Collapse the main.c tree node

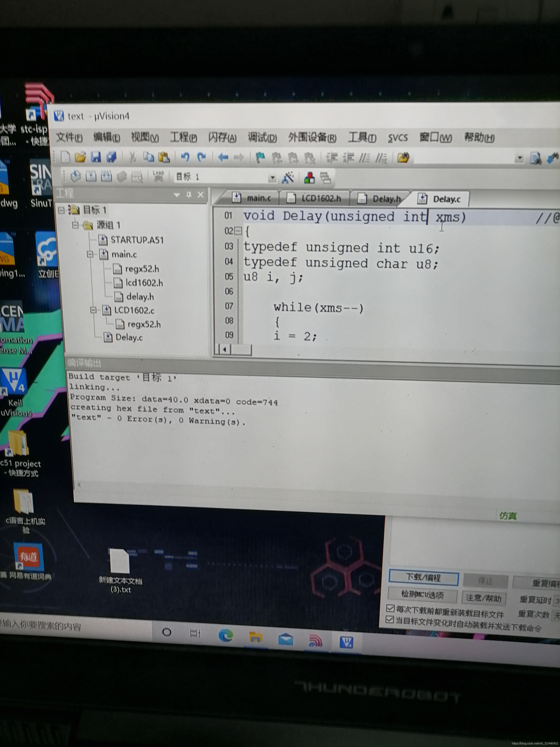(90, 254)
